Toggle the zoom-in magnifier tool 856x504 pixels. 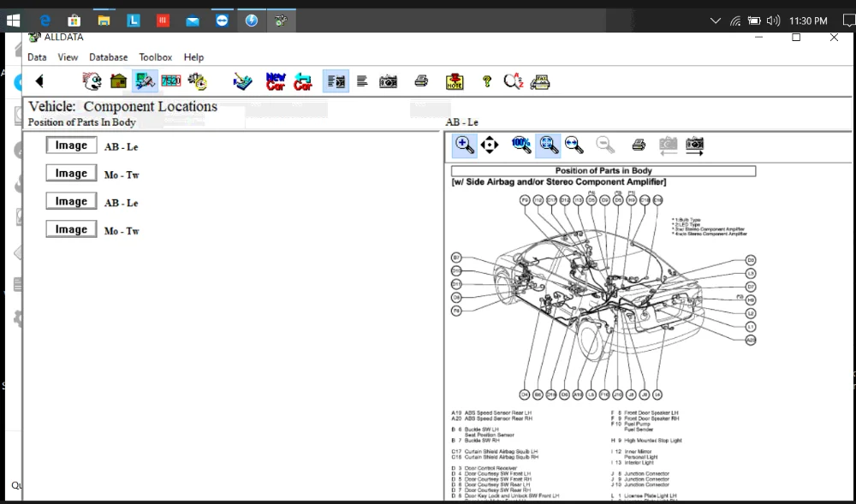(465, 145)
